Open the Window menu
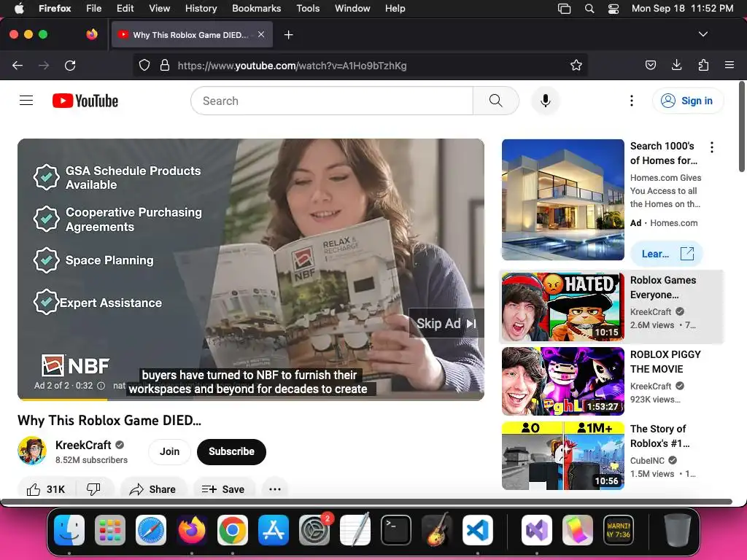The image size is (747, 560). (352, 9)
